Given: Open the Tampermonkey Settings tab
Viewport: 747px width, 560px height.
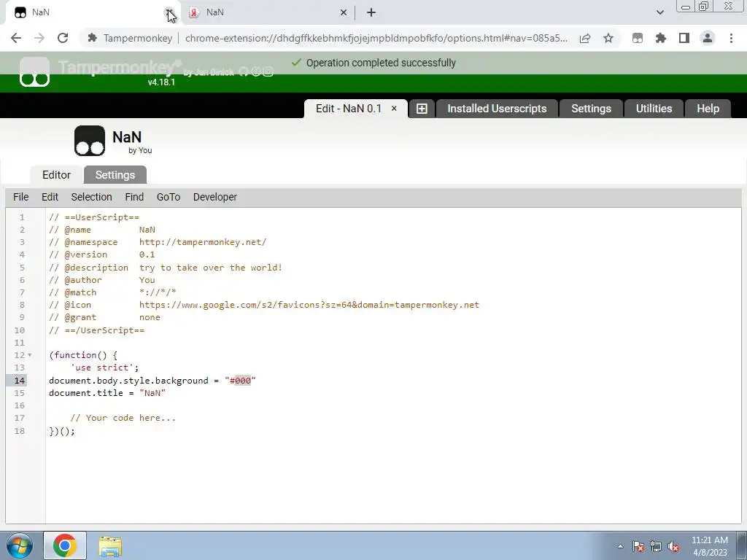Looking at the screenshot, I should click(591, 109).
